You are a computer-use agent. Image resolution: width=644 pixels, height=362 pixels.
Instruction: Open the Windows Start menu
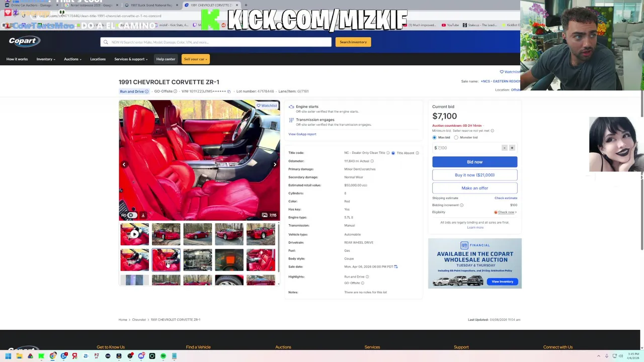8,356
